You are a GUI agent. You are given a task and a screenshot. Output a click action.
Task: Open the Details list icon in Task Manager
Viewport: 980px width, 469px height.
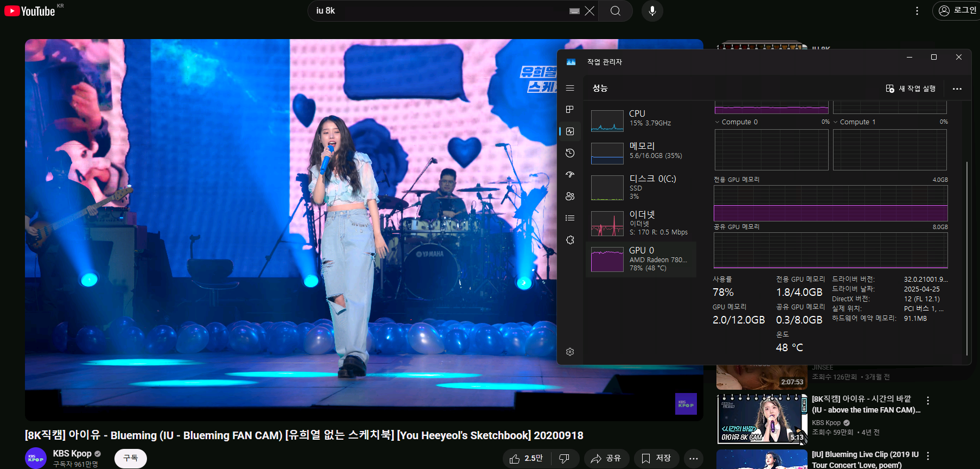(569, 218)
